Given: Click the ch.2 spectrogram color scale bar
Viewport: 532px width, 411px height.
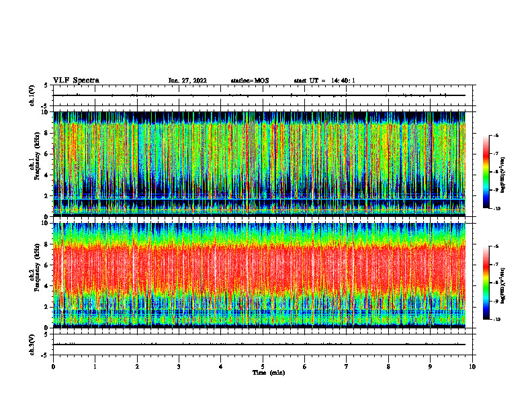Looking at the screenshot, I should coord(486,283).
